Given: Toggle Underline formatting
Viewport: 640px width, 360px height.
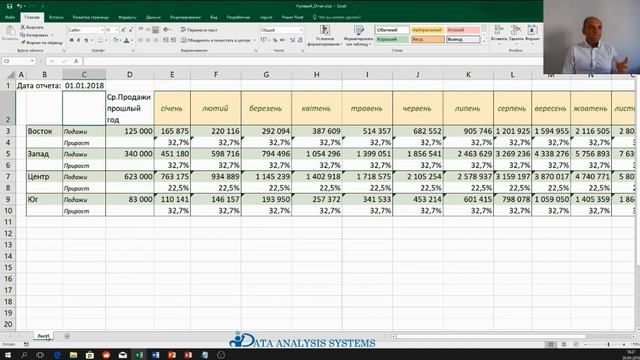Looking at the screenshot, I should click(86, 40).
